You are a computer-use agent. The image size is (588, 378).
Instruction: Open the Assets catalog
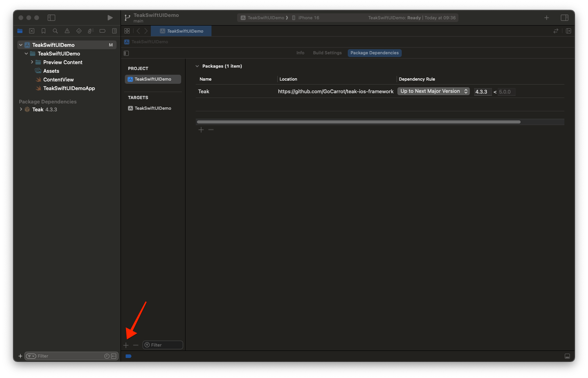pyautogui.click(x=51, y=71)
